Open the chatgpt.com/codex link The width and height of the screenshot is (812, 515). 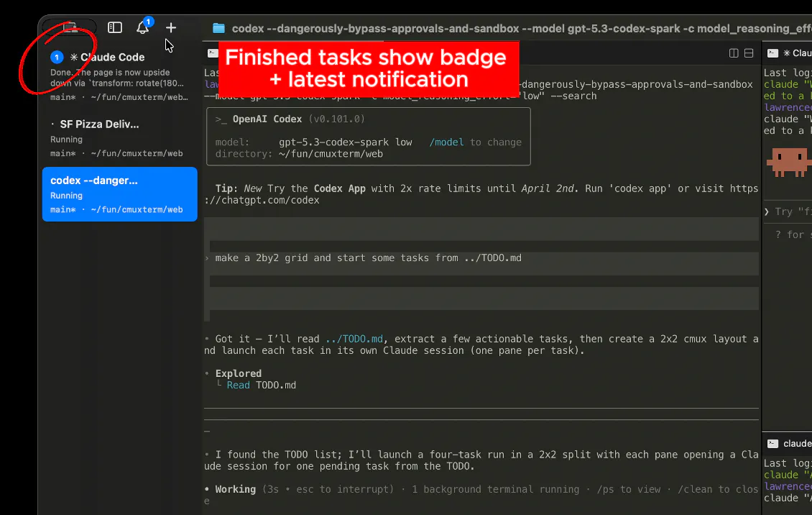tap(262, 200)
